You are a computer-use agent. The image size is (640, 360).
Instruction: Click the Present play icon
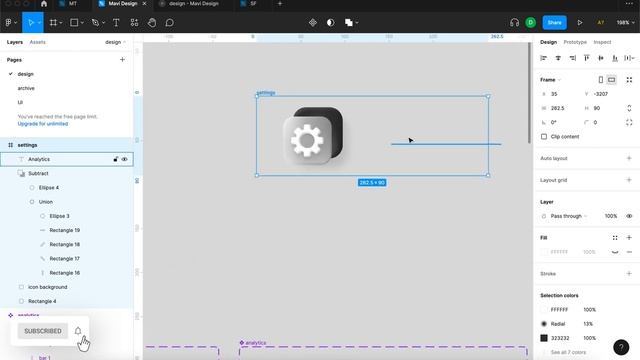(580, 22)
